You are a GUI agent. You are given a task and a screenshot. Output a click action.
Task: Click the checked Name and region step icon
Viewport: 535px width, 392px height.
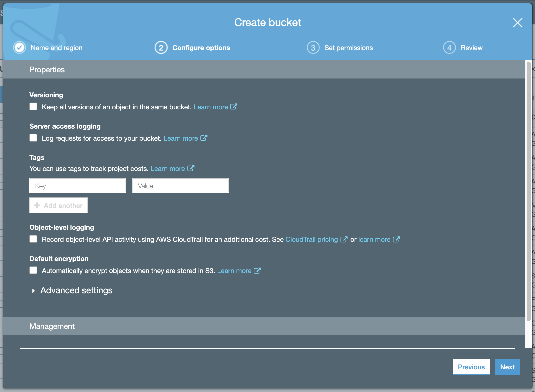click(x=19, y=47)
